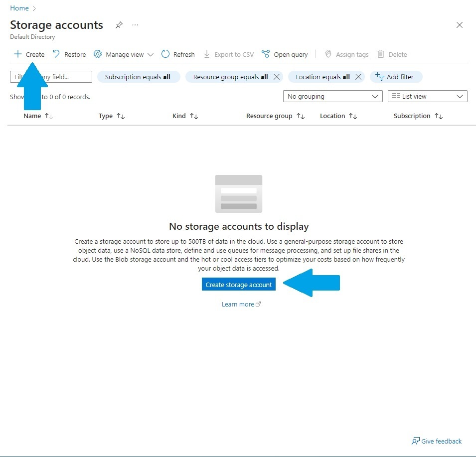
Task: Open the query explorer icon
Action: (266, 54)
